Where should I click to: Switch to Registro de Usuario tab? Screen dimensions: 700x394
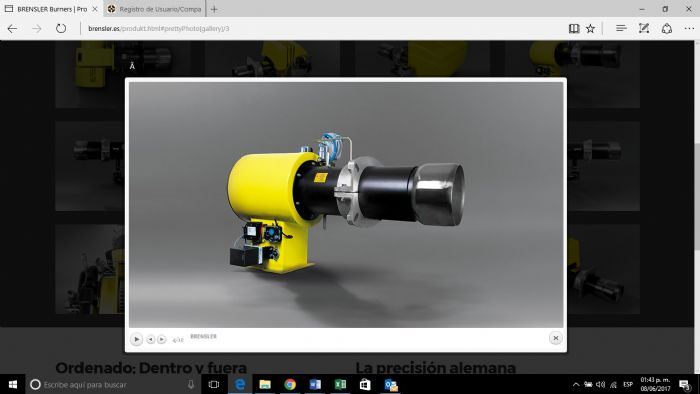click(154, 9)
